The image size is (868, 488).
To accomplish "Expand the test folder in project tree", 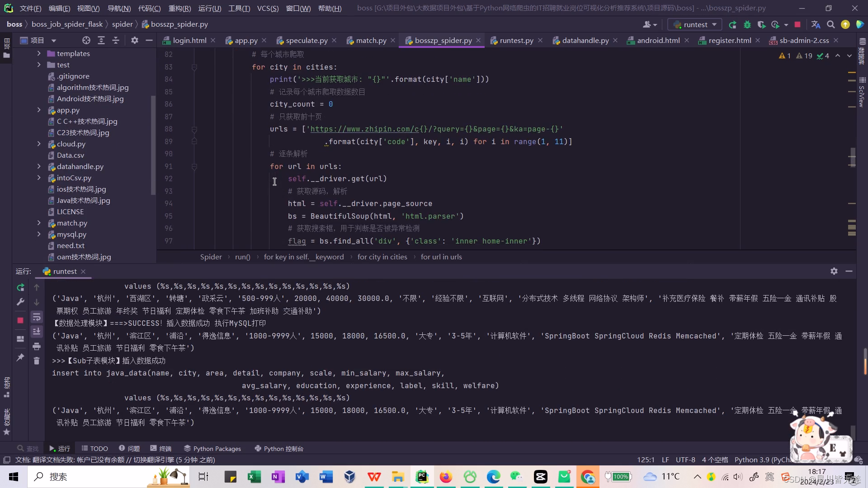I will 39,64.
